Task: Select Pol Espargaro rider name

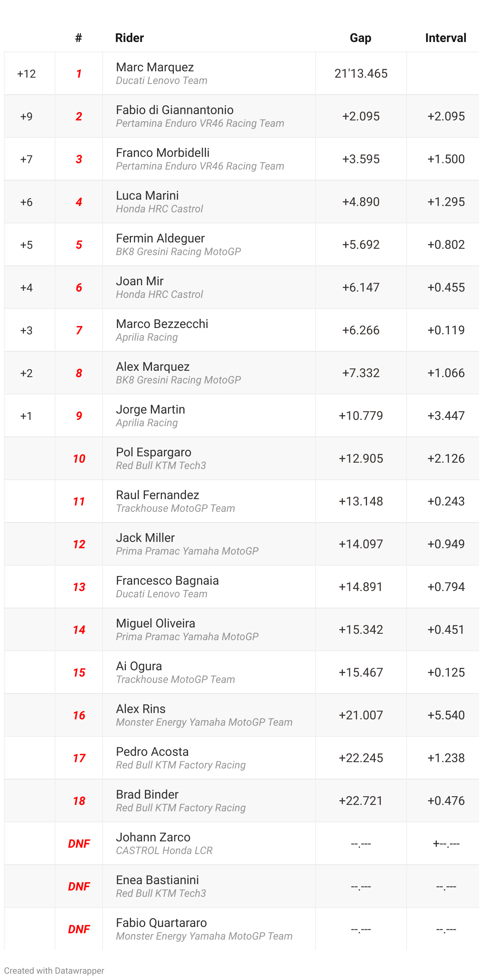Action: (154, 452)
